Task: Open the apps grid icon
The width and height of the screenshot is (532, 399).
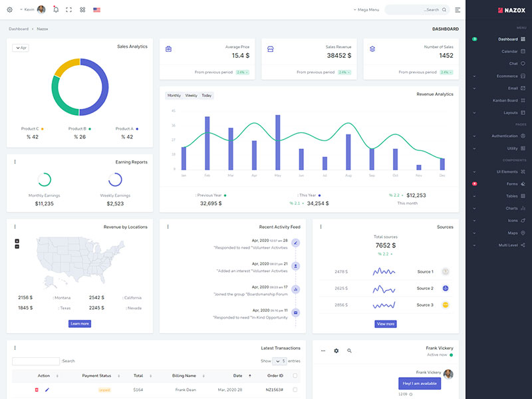Action: coord(82,10)
